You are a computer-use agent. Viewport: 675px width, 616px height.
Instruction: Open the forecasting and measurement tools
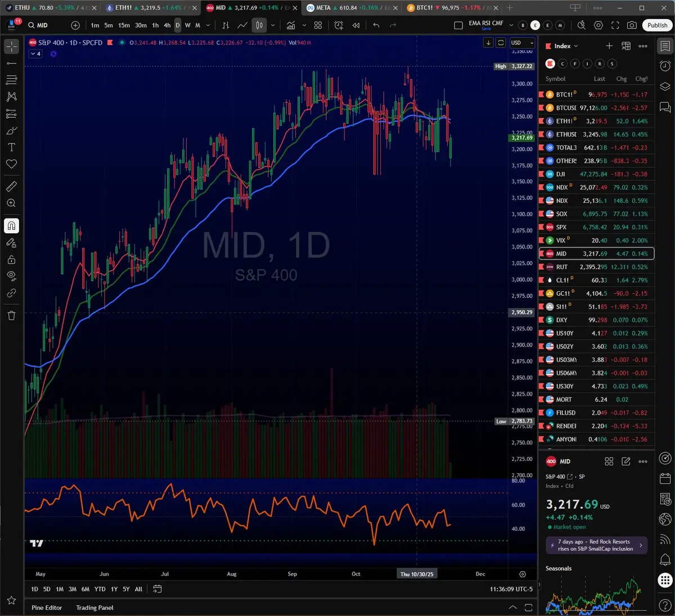11,114
